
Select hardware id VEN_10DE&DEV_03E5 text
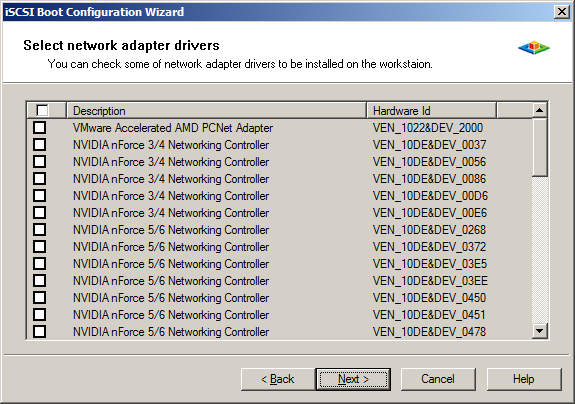click(430, 264)
